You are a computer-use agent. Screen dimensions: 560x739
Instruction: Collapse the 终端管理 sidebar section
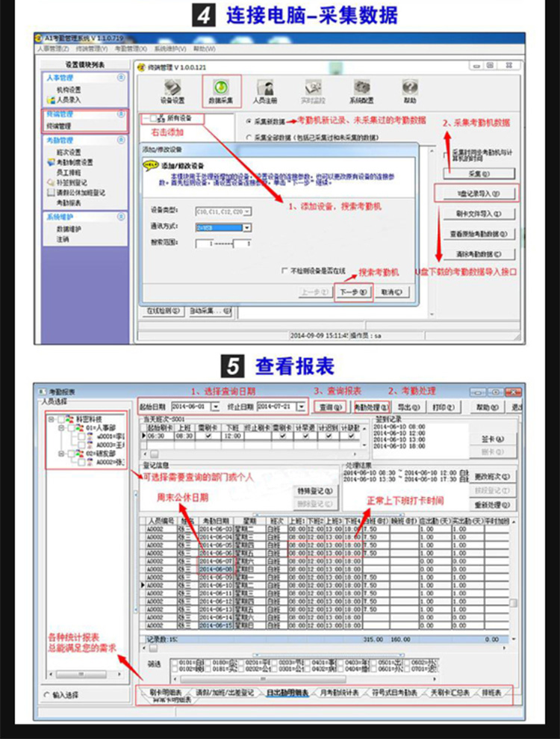(121, 114)
